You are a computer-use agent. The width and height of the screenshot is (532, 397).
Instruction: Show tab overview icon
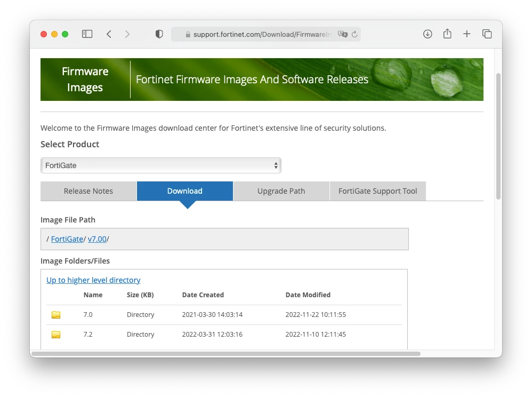point(487,34)
